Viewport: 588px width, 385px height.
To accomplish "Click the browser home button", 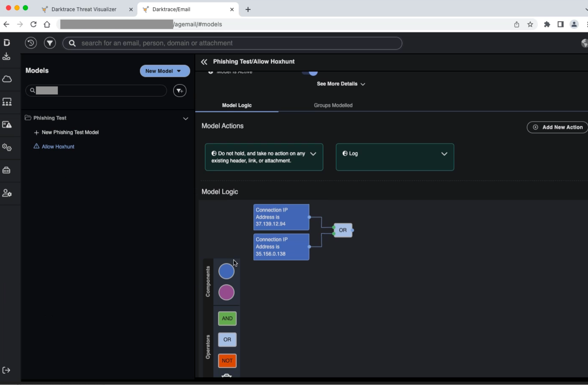I will 47,24.
